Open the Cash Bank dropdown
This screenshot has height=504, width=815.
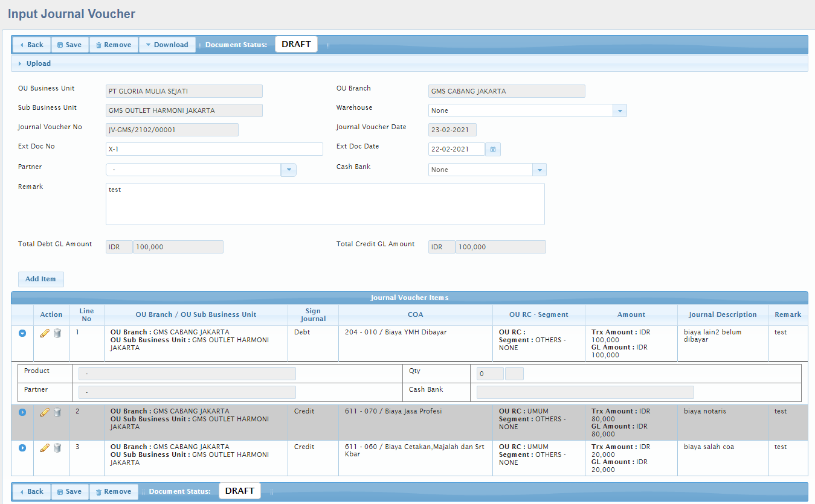click(540, 170)
